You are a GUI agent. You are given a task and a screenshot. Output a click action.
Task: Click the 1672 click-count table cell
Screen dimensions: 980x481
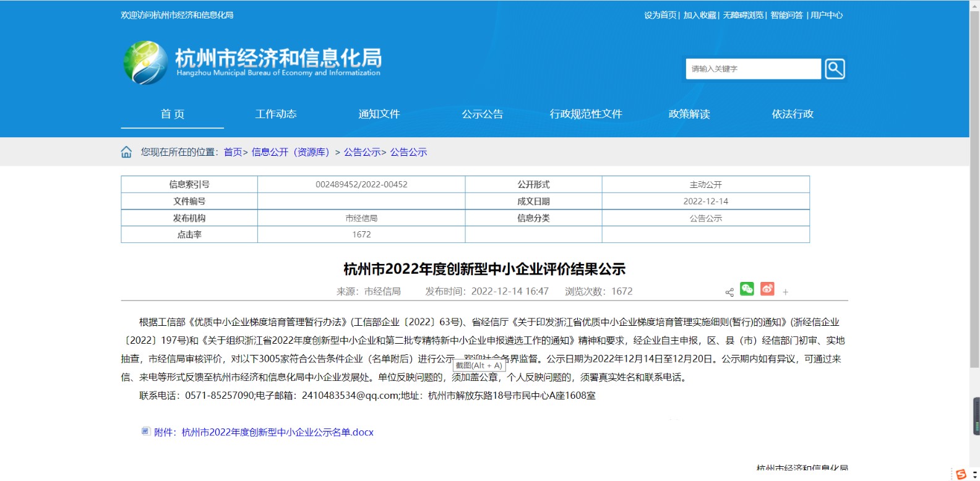tap(361, 234)
